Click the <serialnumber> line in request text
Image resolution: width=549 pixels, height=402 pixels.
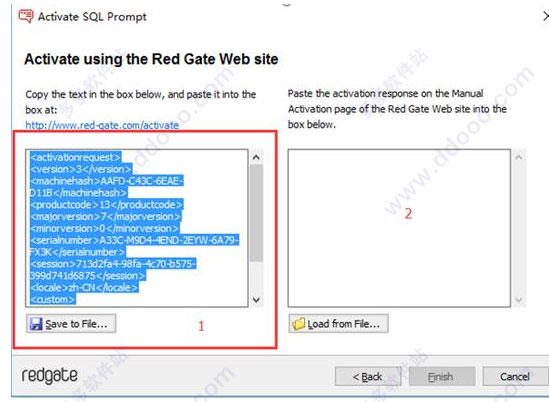(x=134, y=240)
